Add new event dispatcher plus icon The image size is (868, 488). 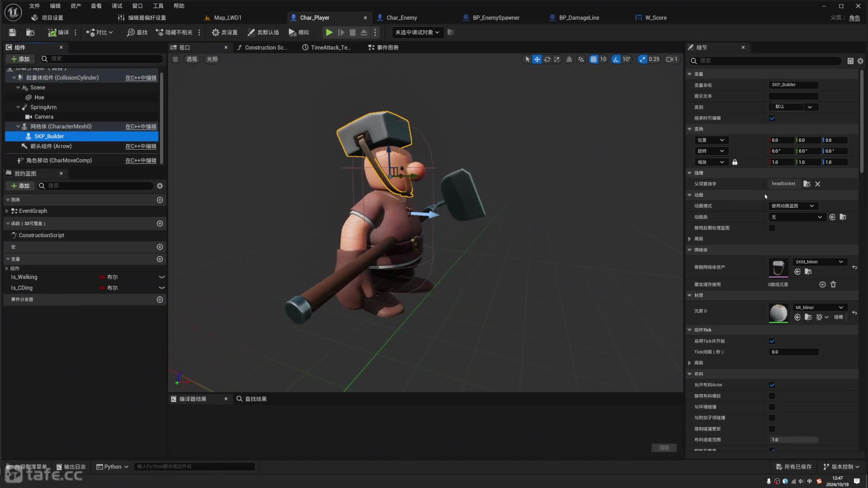[x=160, y=300]
